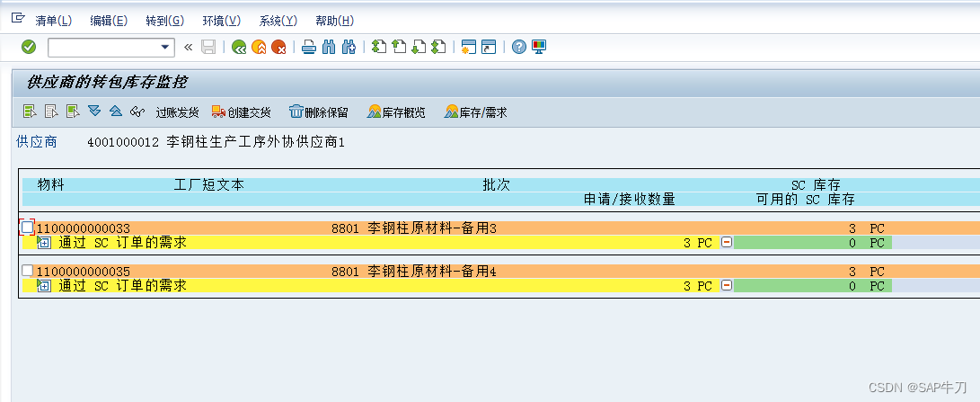Click the 工厂短文本 column header

coord(208,184)
